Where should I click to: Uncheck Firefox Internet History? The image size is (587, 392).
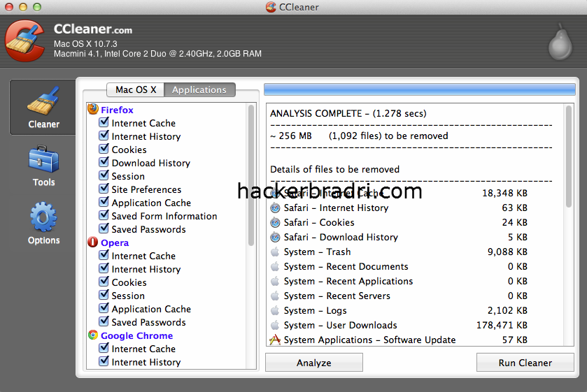coord(104,136)
